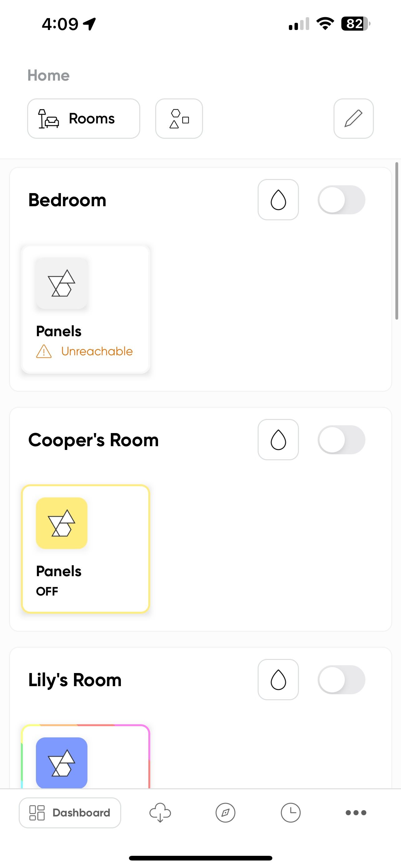
Task: Open the water drop icon for Bedroom
Action: pos(278,199)
